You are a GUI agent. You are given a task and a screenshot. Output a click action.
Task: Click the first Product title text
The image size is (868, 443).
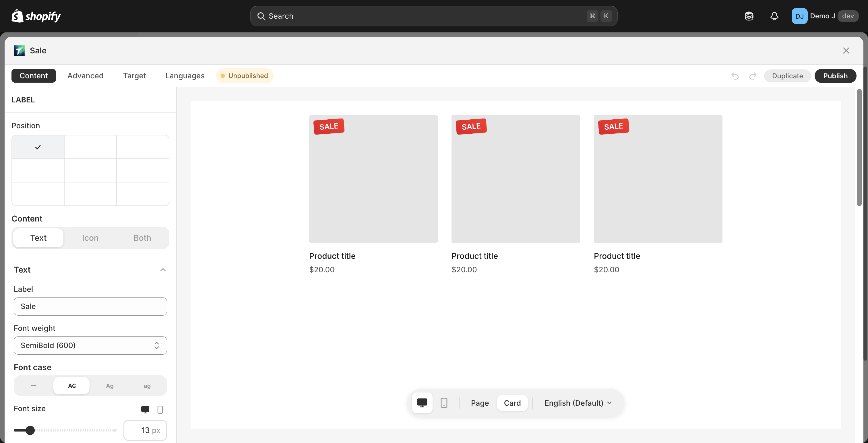coord(332,256)
